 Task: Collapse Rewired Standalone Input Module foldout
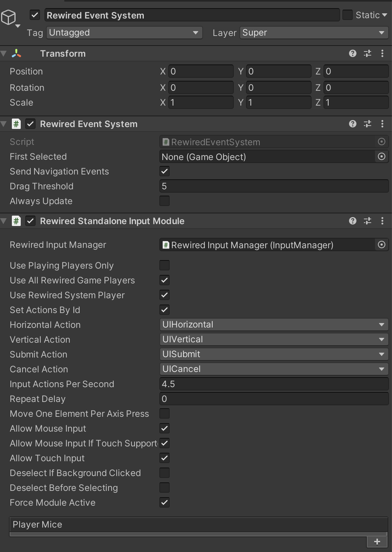coord(4,221)
